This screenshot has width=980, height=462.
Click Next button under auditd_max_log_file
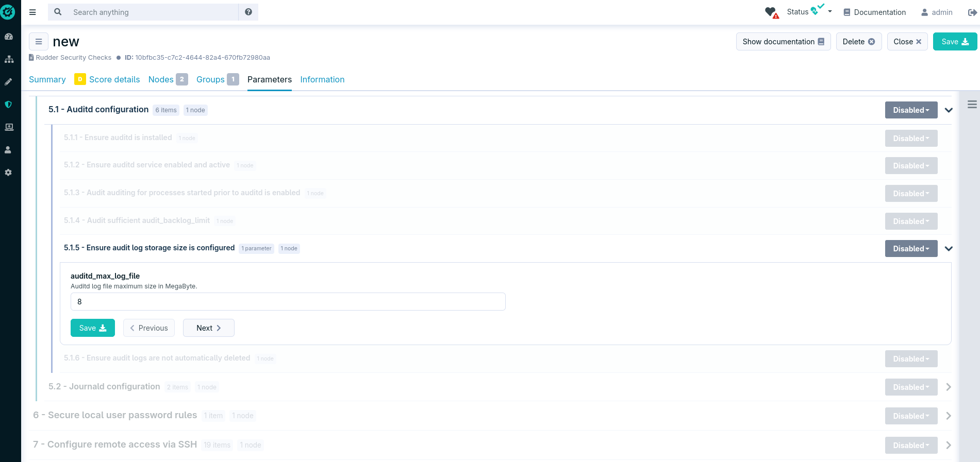coord(208,328)
